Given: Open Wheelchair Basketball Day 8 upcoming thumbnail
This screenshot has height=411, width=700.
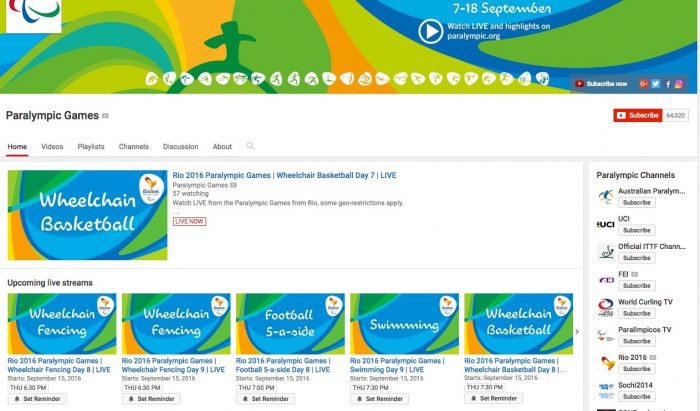Looking at the screenshot, I should tap(519, 324).
